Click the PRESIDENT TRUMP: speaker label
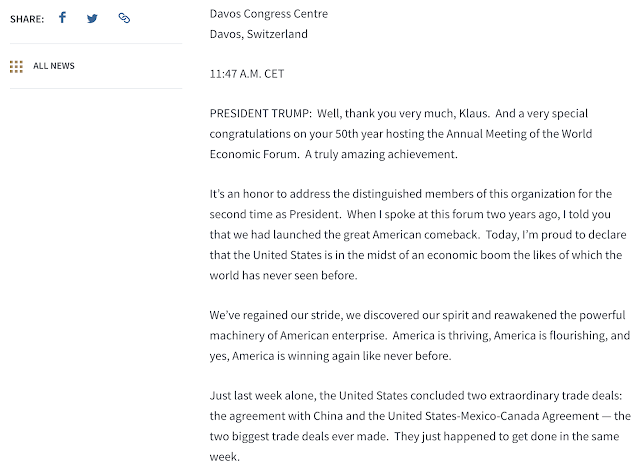The height and width of the screenshot is (469, 640). [x=260, y=113]
